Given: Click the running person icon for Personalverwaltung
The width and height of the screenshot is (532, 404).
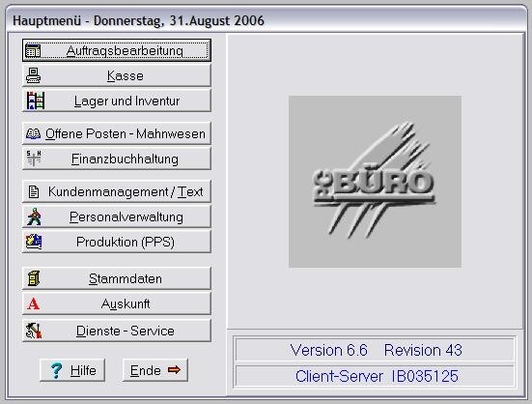Looking at the screenshot, I should coord(34,216).
